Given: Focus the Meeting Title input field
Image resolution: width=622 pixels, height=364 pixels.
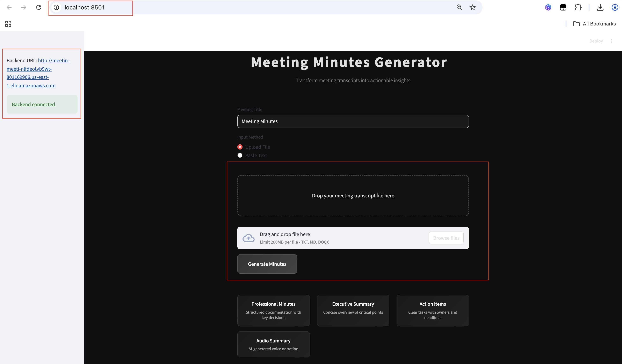Looking at the screenshot, I should pos(353,121).
